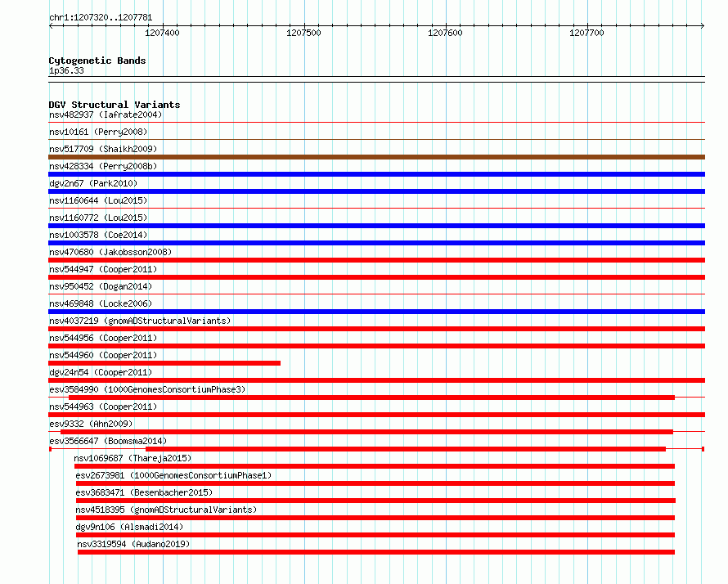The height and width of the screenshot is (584, 728).
Task: Click the thin red line under nsv482937
Action: coord(376,123)
